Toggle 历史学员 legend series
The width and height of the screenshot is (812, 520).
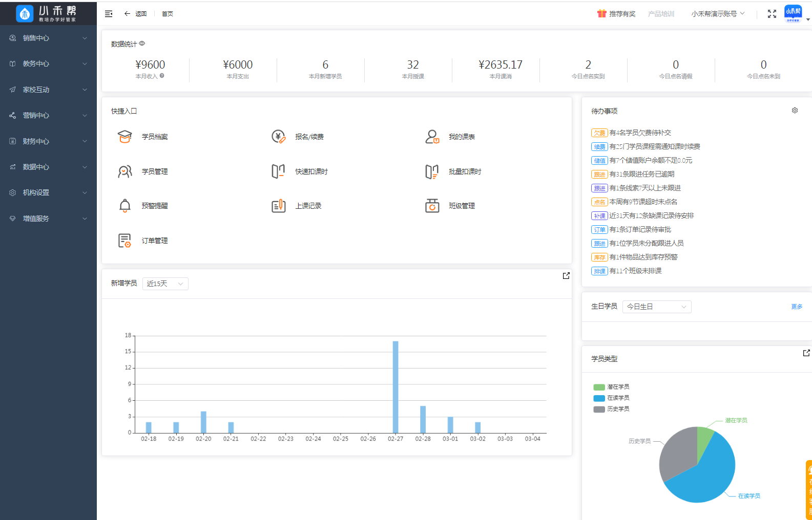point(611,409)
